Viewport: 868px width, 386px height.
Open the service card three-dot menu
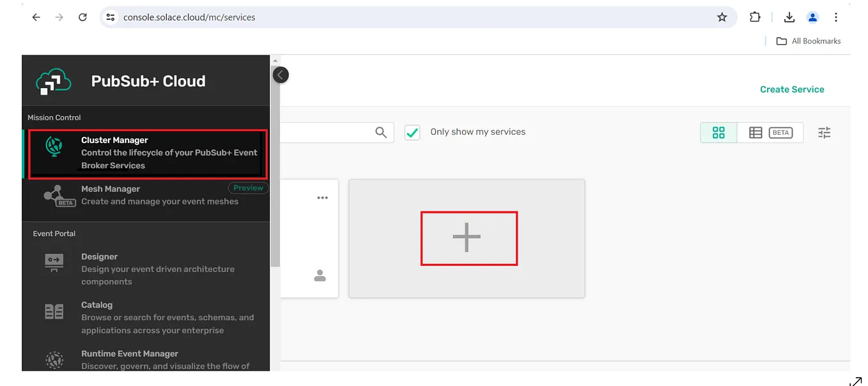coord(322,197)
